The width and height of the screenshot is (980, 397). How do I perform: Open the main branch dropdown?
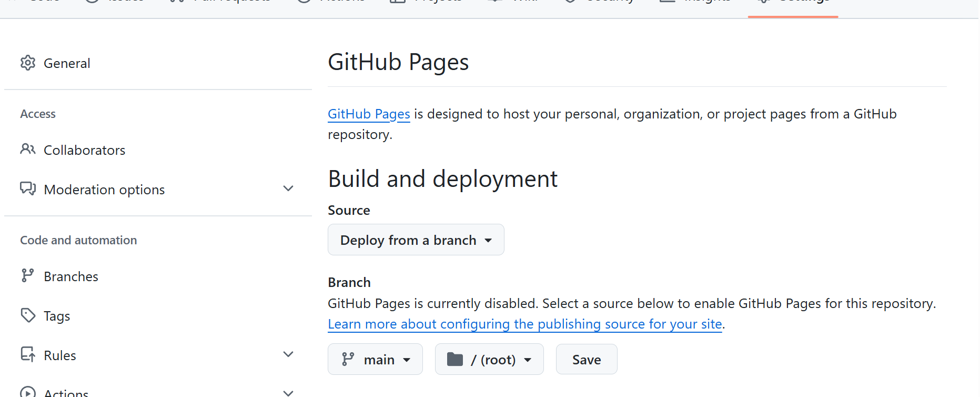click(375, 359)
